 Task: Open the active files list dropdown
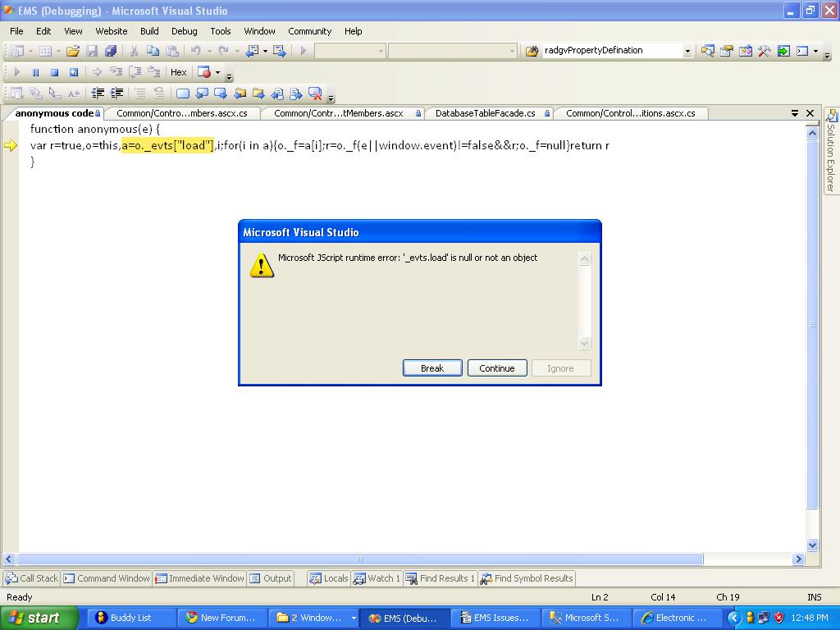pos(795,113)
